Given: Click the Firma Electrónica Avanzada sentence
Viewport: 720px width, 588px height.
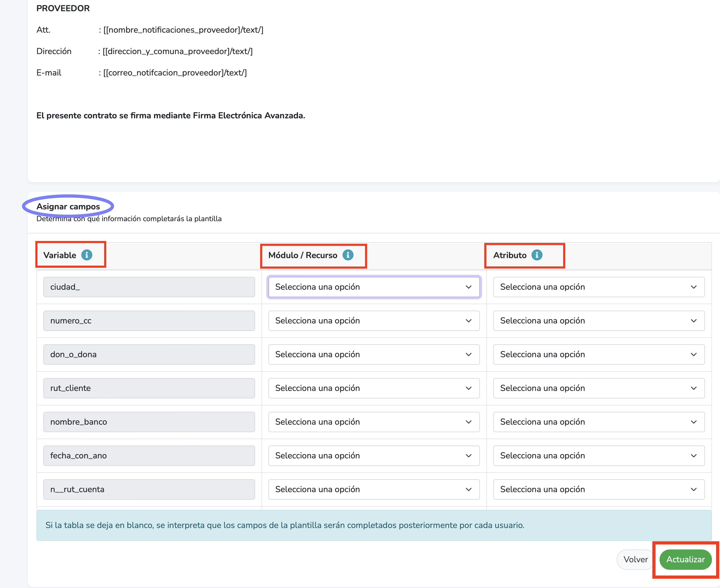Looking at the screenshot, I should pyautogui.click(x=170, y=115).
